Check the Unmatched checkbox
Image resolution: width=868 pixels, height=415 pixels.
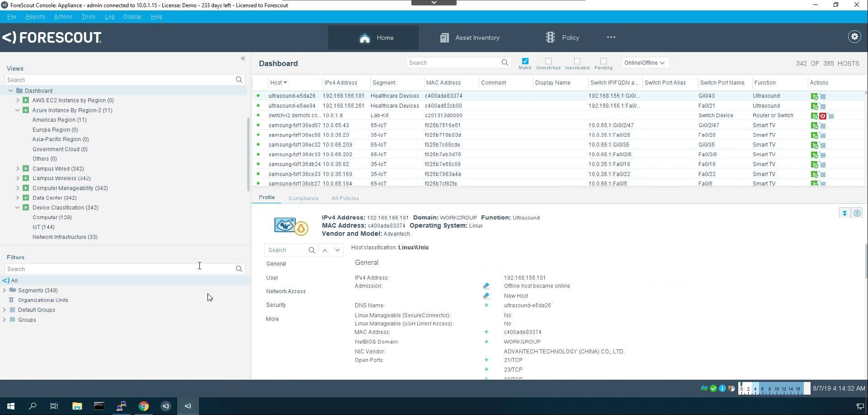click(548, 61)
